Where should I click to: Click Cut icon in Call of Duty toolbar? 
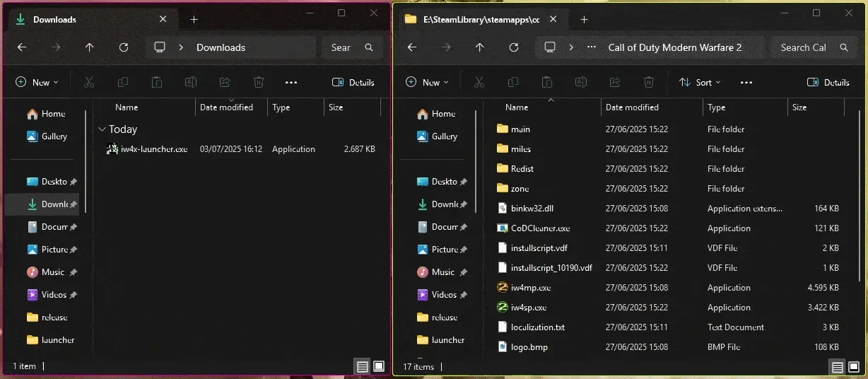pos(479,82)
